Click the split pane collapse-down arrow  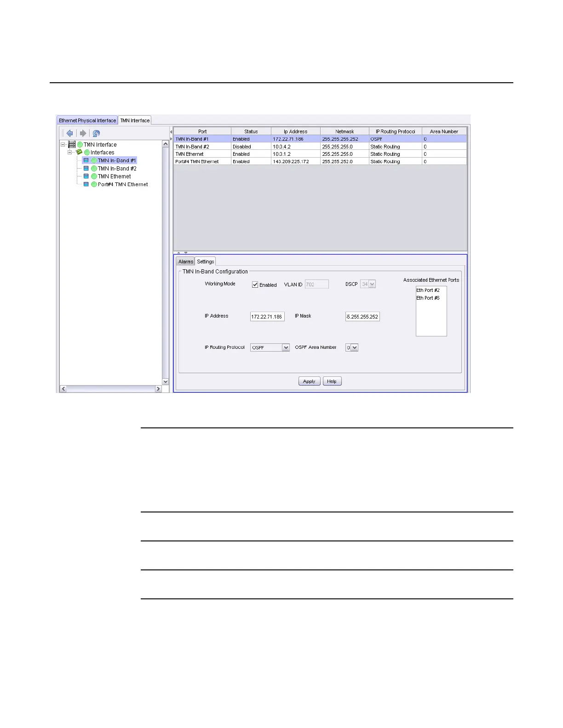coord(186,253)
